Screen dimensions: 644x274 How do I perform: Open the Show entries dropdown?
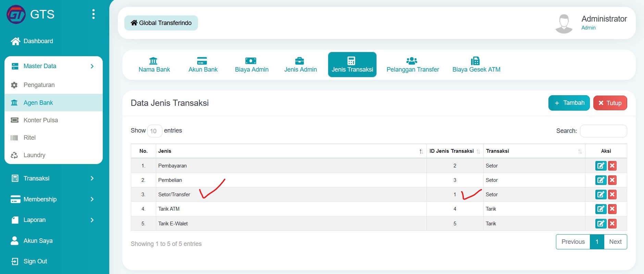[x=154, y=131]
